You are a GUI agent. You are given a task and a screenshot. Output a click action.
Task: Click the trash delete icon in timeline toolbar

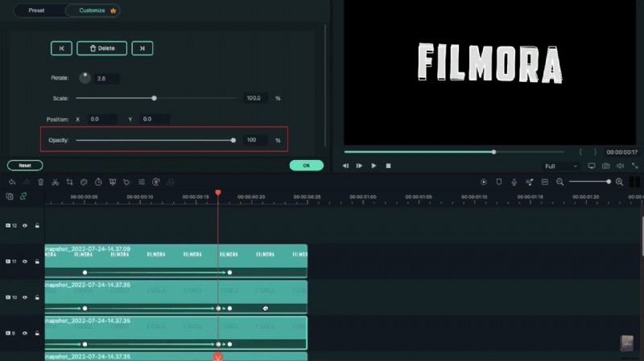[40, 183]
